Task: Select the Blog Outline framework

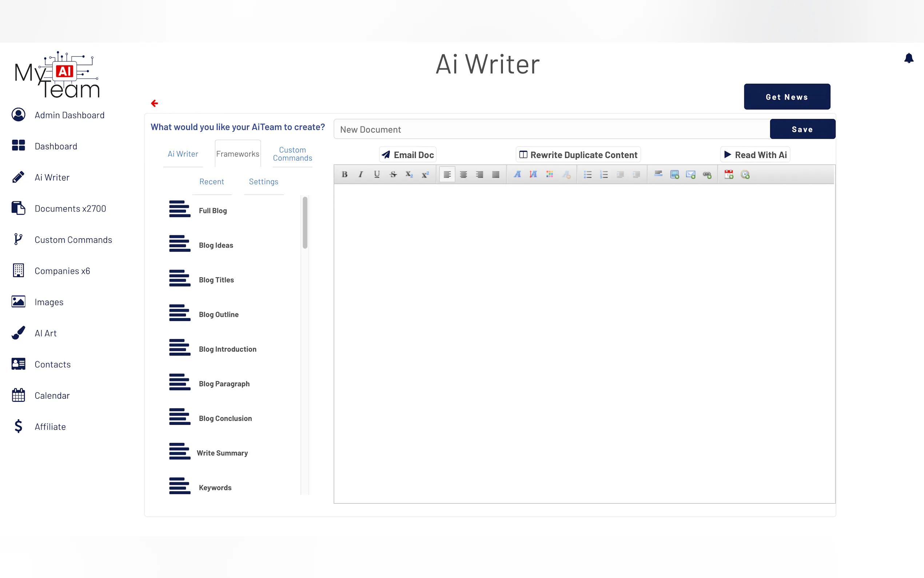Action: [x=219, y=314]
